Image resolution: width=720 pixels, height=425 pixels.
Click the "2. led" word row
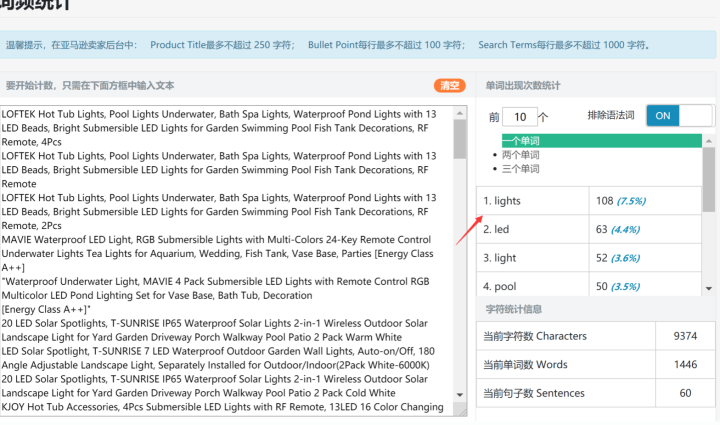532,230
